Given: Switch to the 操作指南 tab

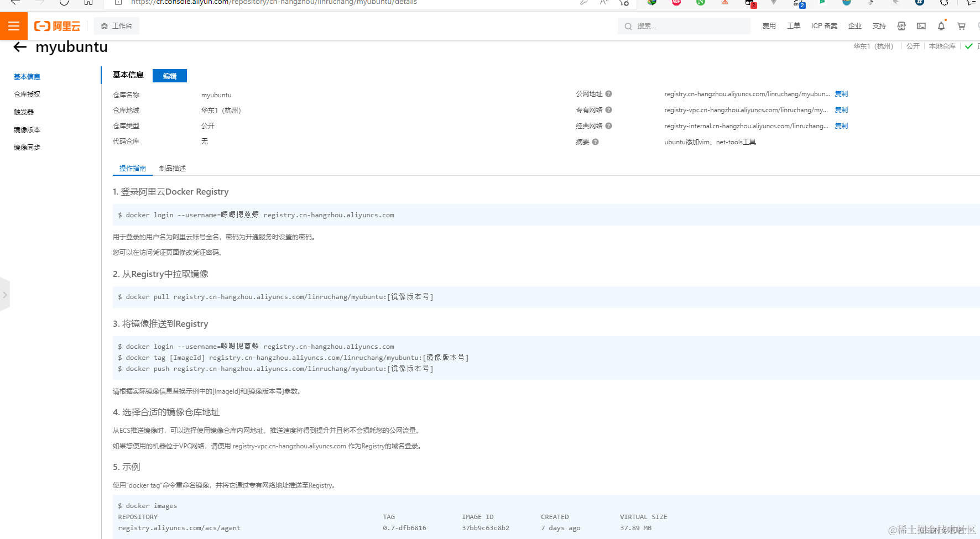Looking at the screenshot, I should (133, 169).
